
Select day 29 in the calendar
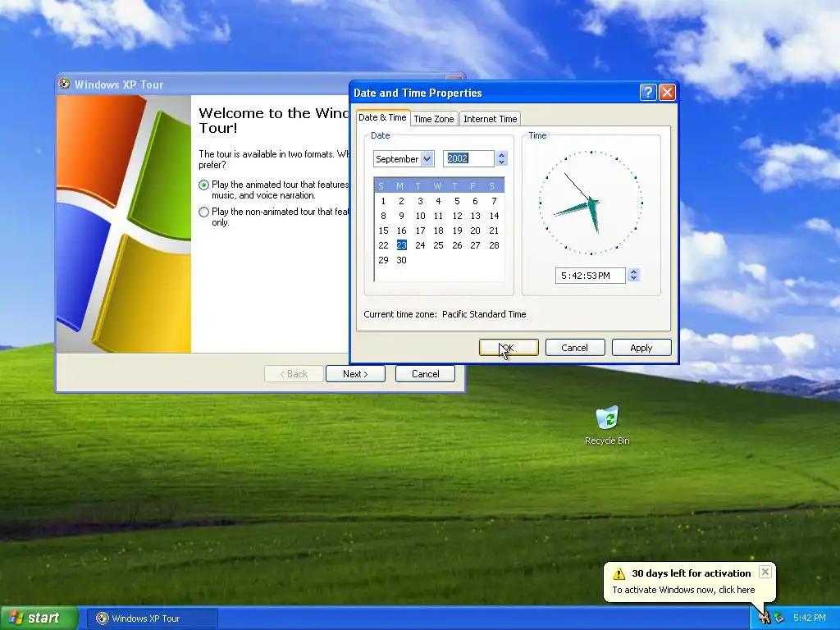pos(383,260)
